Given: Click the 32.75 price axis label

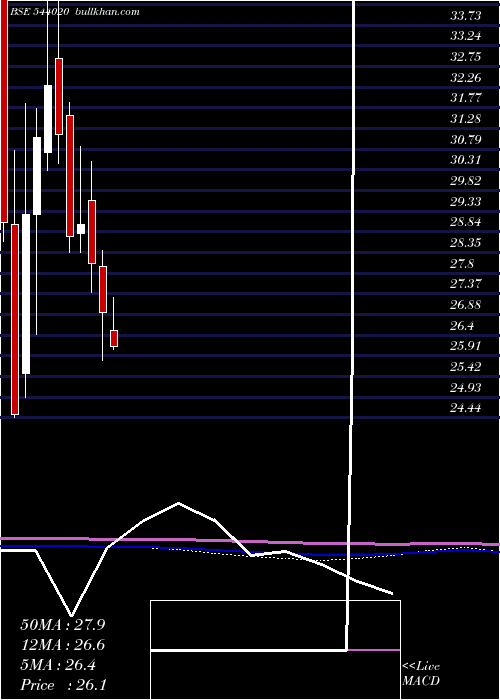Looking at the screenshot, I should click(x=466, y=57).
